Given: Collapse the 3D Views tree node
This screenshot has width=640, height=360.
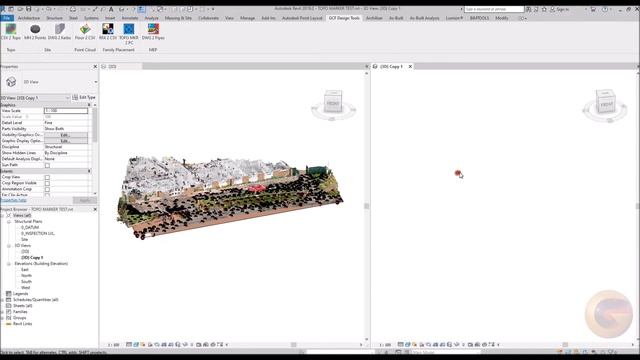Looking at the screenshot, I should pyautogui.click(x=9, y=246).
